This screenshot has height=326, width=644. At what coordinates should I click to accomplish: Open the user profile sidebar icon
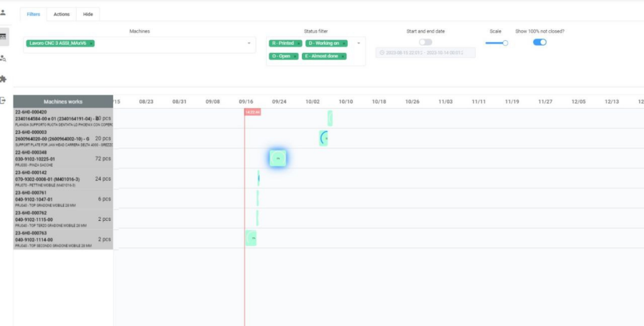pos(3,13)
